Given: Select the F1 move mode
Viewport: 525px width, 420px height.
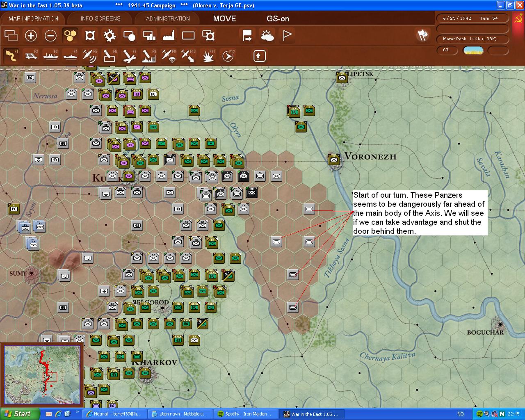Looking at the screenshot, I should coord(11,56).
